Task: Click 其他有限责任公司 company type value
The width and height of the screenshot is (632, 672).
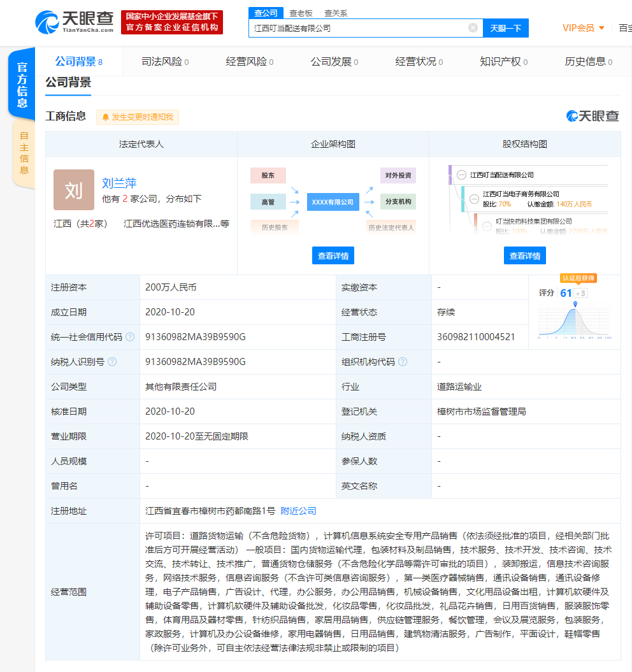Action: coord(181,387)
